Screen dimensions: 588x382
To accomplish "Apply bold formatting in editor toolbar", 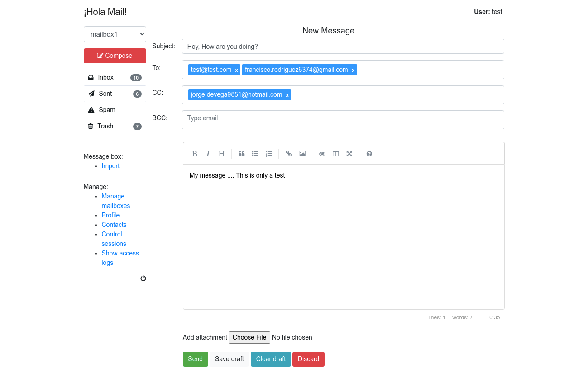I will coord(195,154).
